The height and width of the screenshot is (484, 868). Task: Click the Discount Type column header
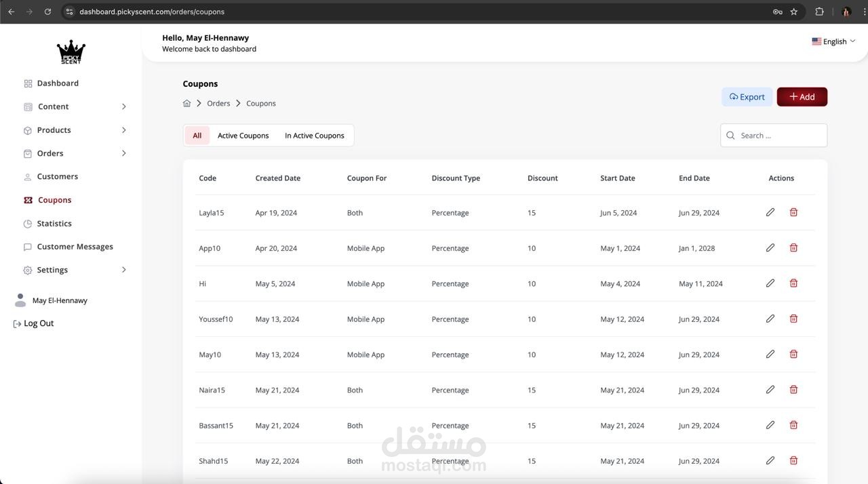456,178
